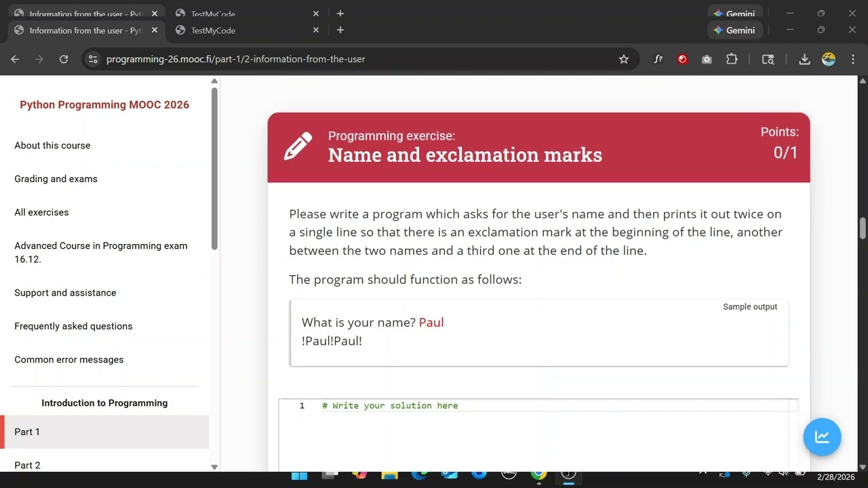This screenshot has height=488, width=868.
Task: Click the Points: 0/1 score text
Action: click(x=780, y=143)
